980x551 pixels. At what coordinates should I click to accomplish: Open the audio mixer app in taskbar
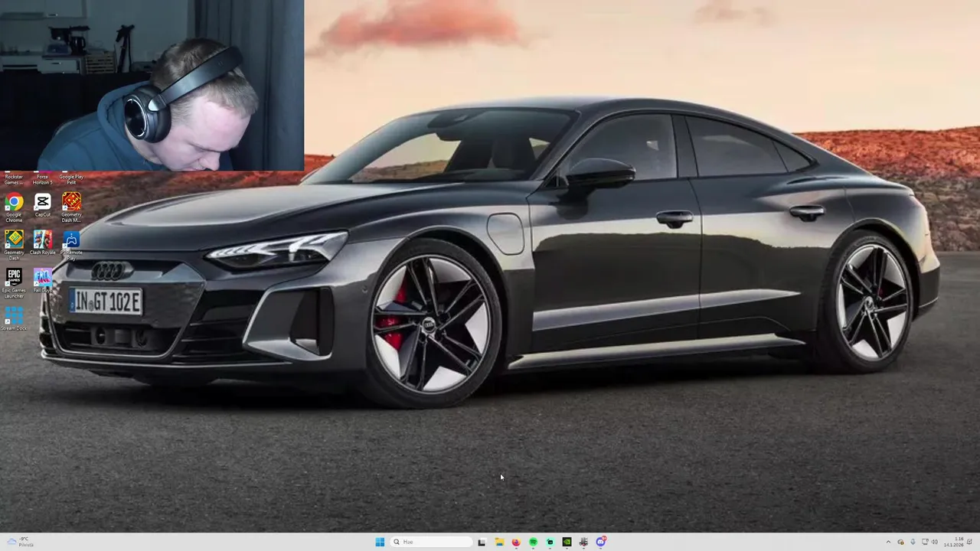[x=583, y=542]
